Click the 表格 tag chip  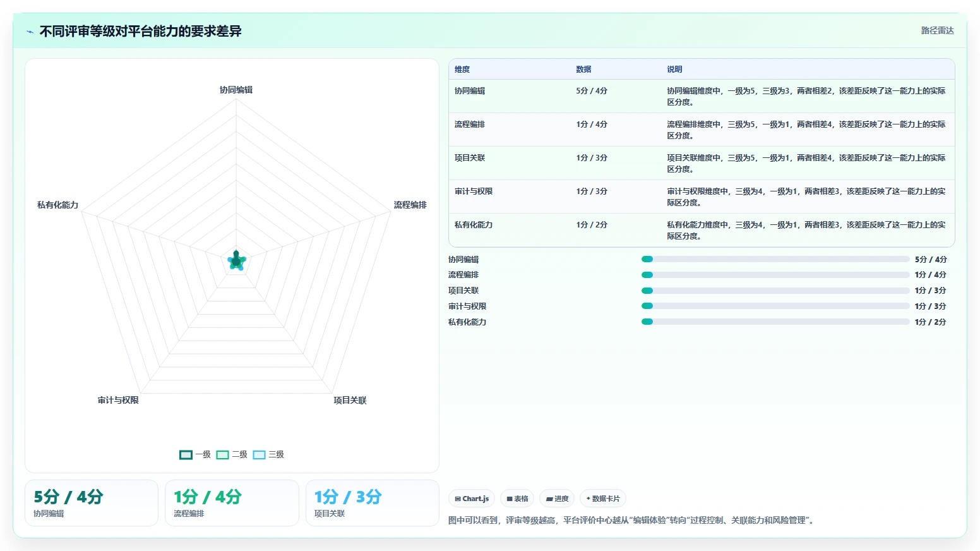tap(517, 499)
